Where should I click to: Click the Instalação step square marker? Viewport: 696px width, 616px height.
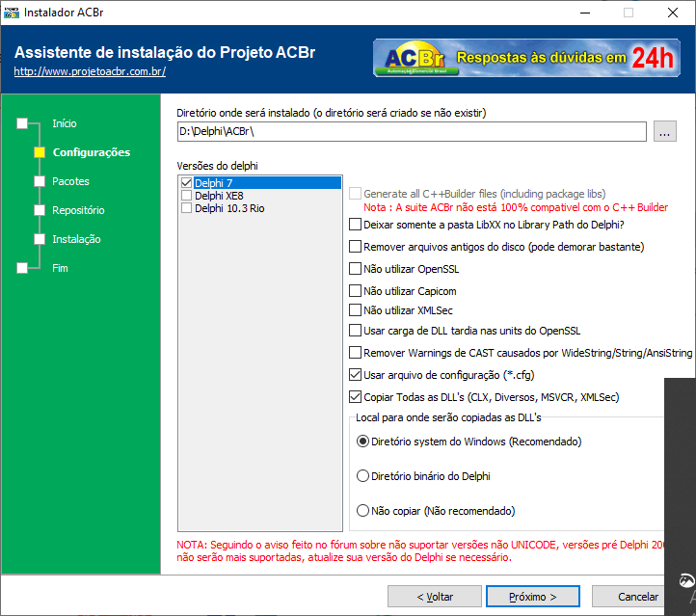click(40, 239)
